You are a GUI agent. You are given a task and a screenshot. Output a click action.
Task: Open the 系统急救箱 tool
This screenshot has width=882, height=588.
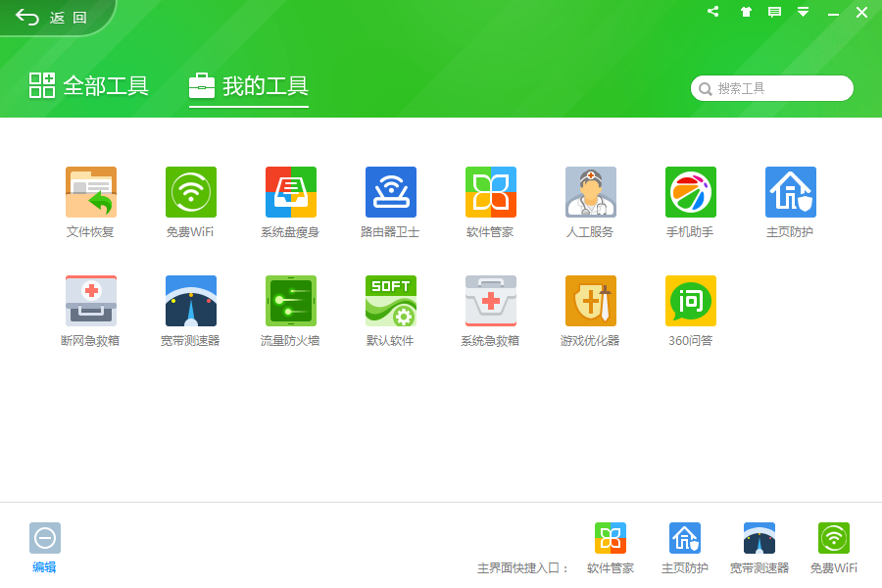click(491, 301)
